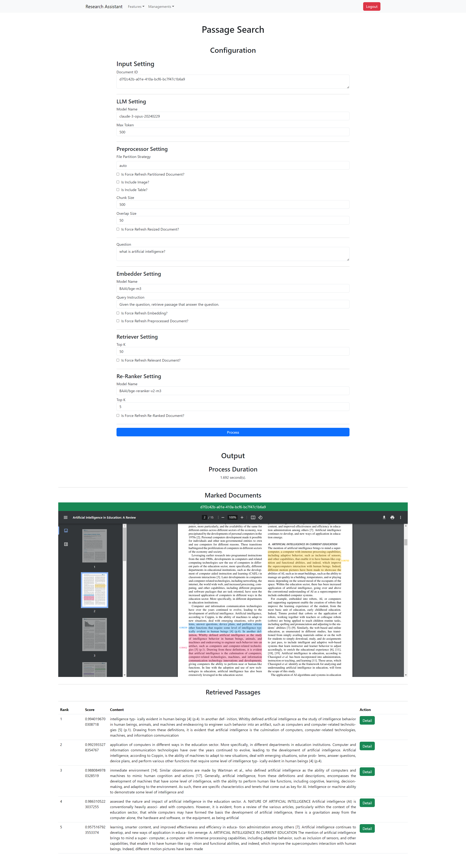Click the PDF page number field

204,517
